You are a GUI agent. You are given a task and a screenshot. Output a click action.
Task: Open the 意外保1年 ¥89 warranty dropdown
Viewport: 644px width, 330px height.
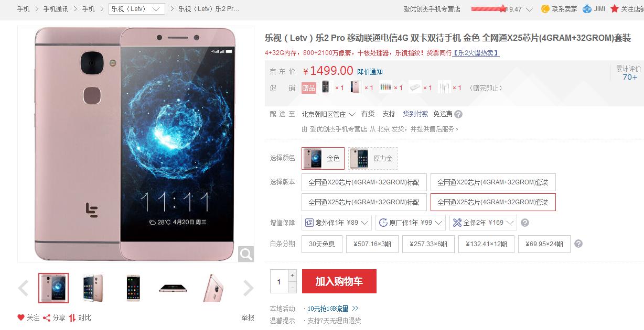coord(337,223)
